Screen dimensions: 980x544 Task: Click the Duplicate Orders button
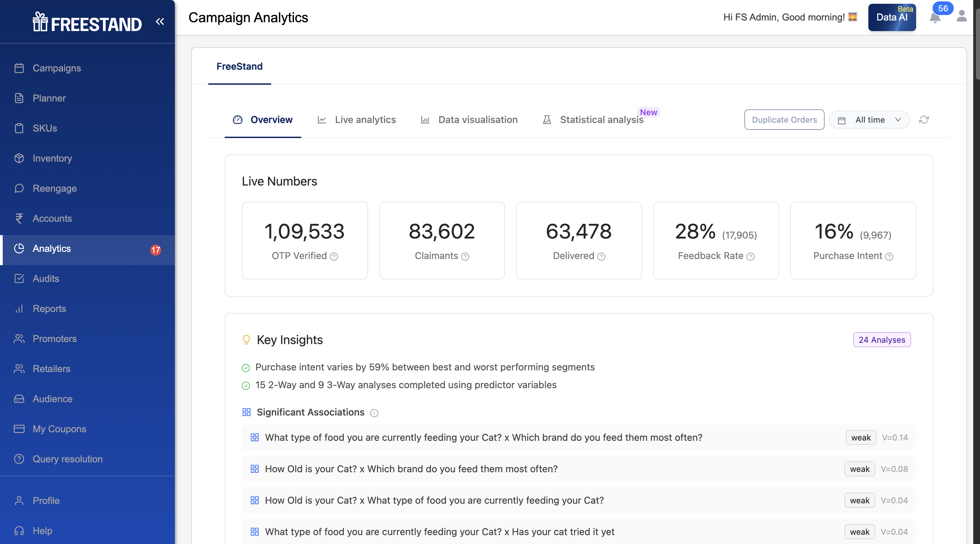pyautogui.click(x=784, y=120)
